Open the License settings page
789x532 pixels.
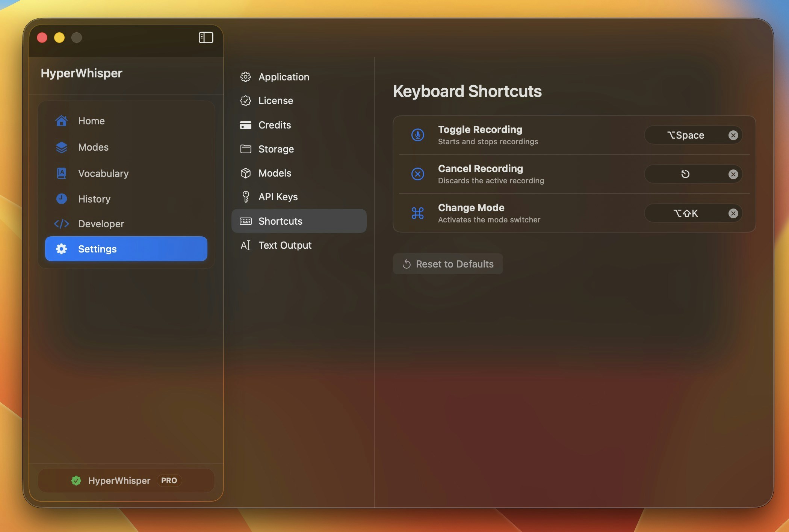tap(275, 101)
